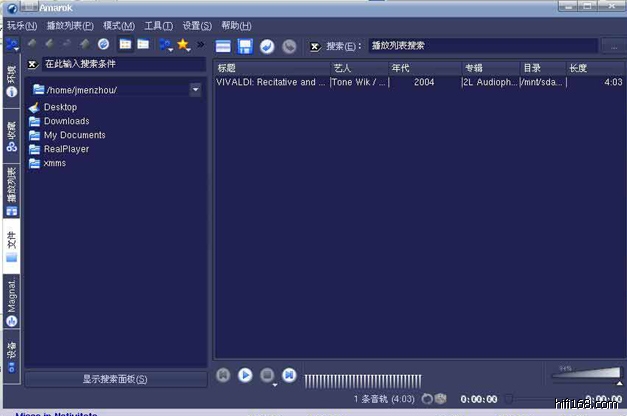Viewport: 627px width, 416px height.
Task: Open the Downloads folder in file browser
Action: (66, 121)
